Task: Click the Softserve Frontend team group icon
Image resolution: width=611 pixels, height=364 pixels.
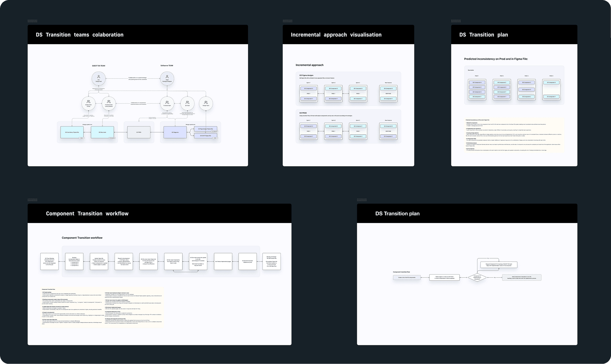Action: 167,102
